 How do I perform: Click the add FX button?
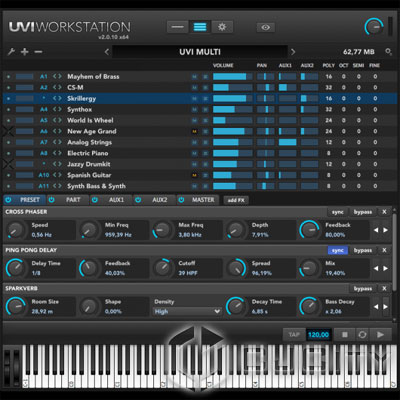[x=236, y=200]
